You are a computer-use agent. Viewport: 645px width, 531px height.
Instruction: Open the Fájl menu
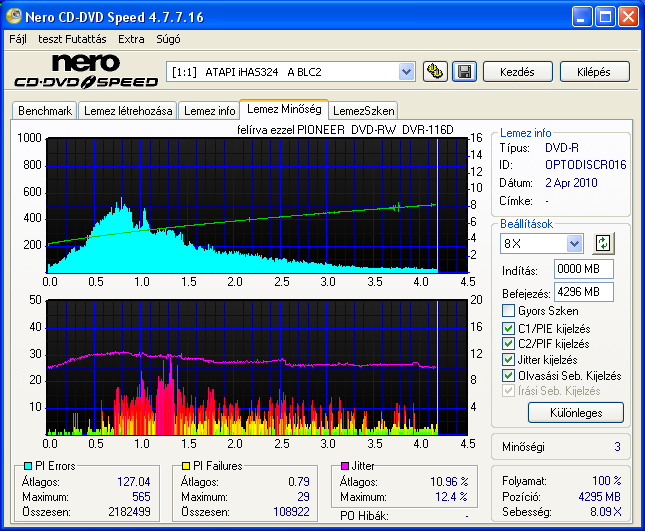click(x=18, y=39)
